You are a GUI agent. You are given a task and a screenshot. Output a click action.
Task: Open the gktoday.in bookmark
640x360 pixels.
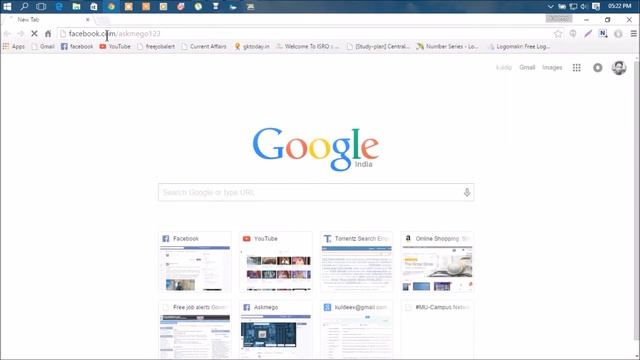click(252, 47)
